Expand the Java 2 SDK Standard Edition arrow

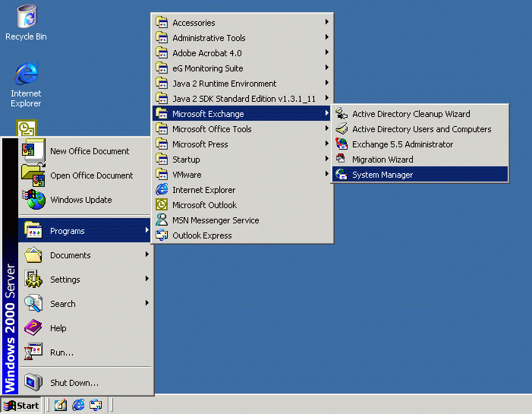327,98
